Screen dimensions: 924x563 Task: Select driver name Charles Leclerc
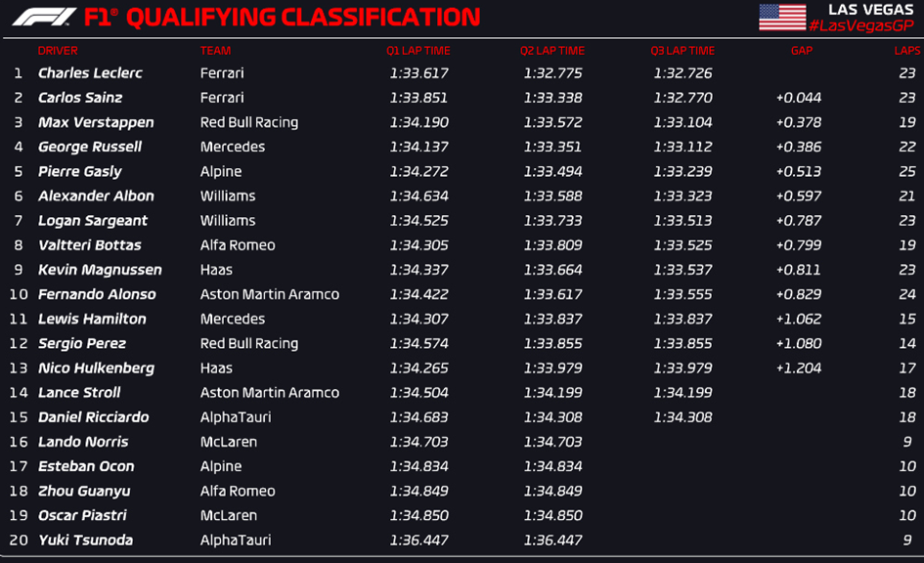(x=90, y=73)
